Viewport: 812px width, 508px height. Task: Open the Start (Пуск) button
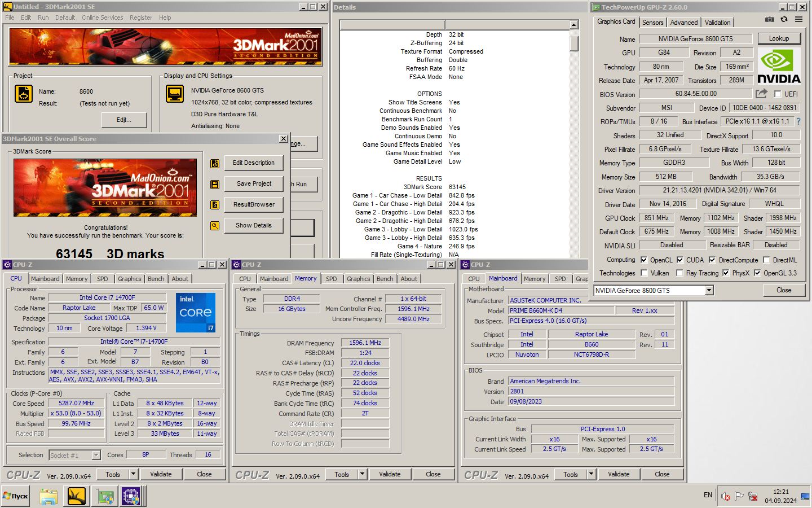click(x=16, y=496)
